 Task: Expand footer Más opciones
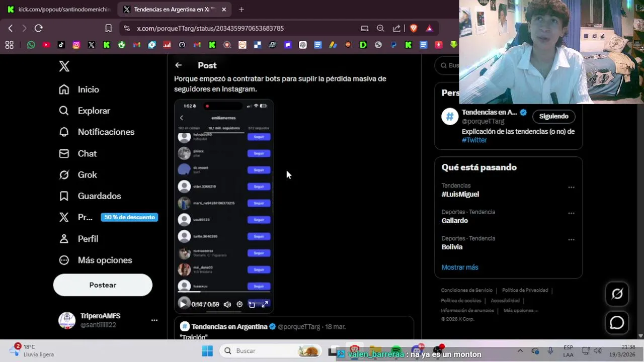pos(521,311)
